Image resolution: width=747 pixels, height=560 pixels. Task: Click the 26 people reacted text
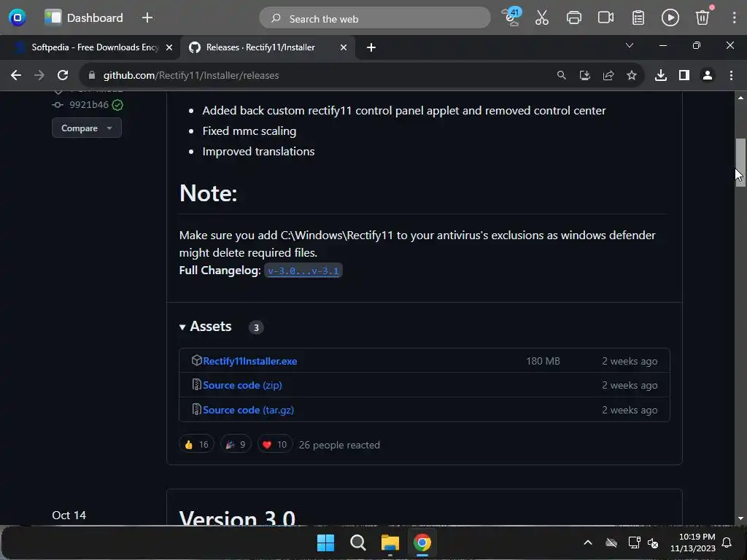[x=339, y=445]
